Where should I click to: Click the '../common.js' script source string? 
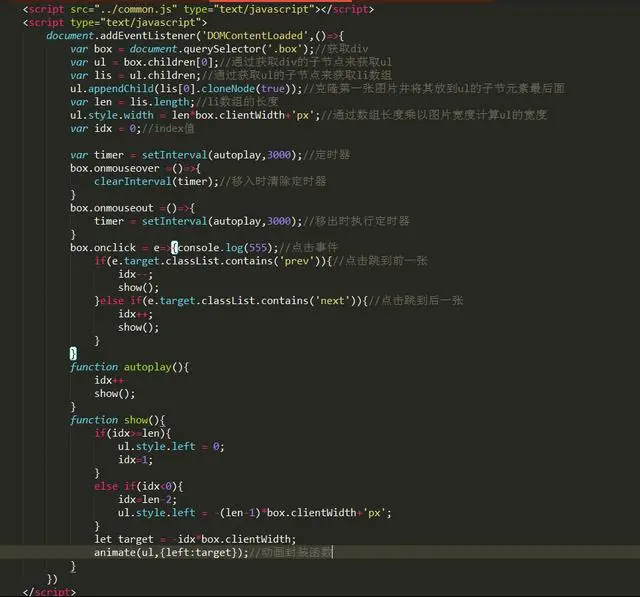139,9
